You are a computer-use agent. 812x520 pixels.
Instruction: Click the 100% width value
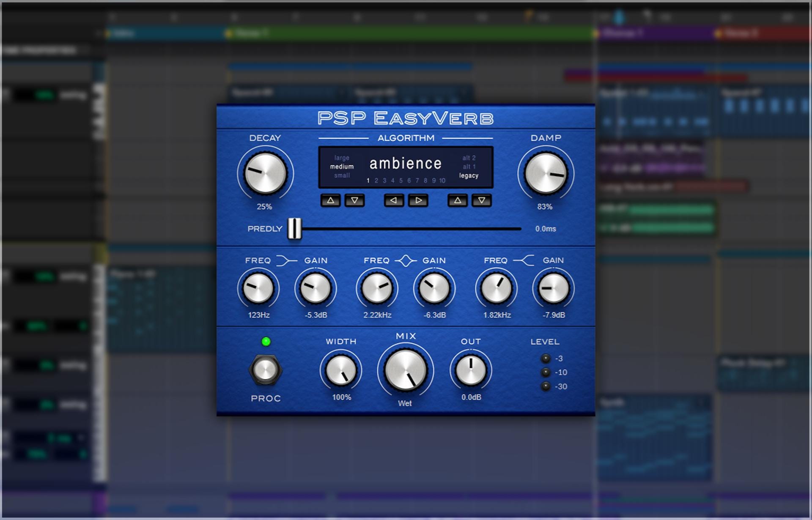pos(341,397)
